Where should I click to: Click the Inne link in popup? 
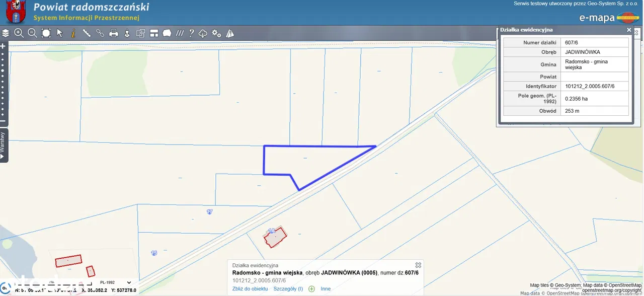pos(326,289)
